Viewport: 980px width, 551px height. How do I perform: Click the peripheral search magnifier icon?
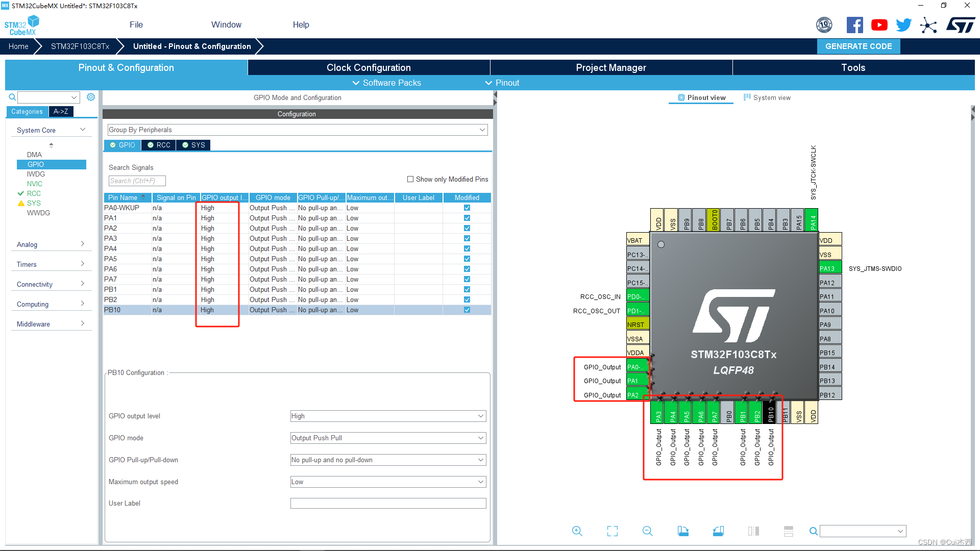(x=12, y=97)
